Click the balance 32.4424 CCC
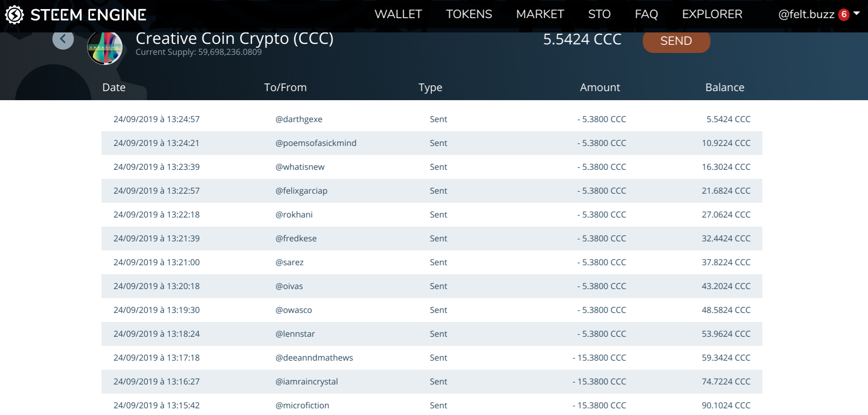 pos(726,239)
